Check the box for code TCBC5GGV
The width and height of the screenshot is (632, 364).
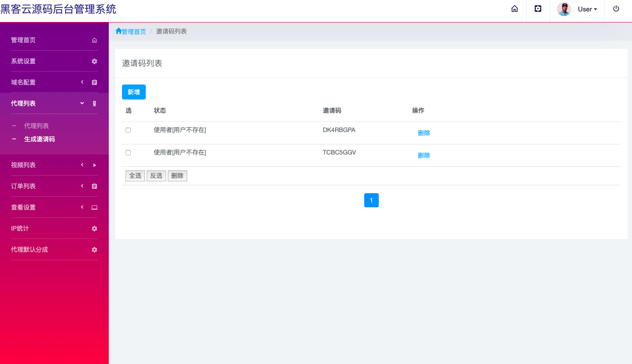point(128,153)
